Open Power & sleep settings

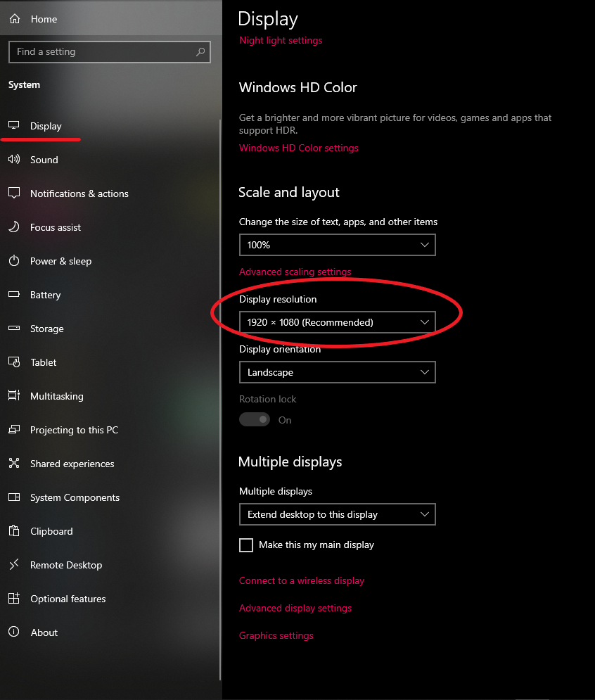[x=110, y=261]
